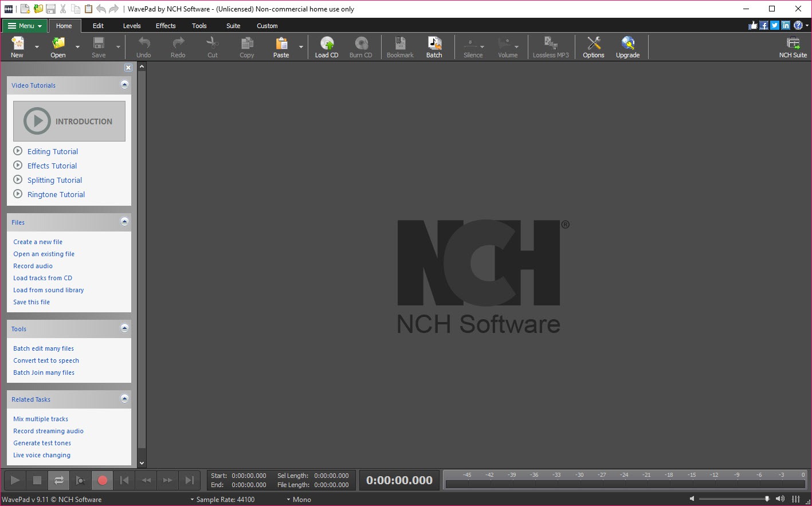Click the Convert text to speech link

(x=46, y=360)
